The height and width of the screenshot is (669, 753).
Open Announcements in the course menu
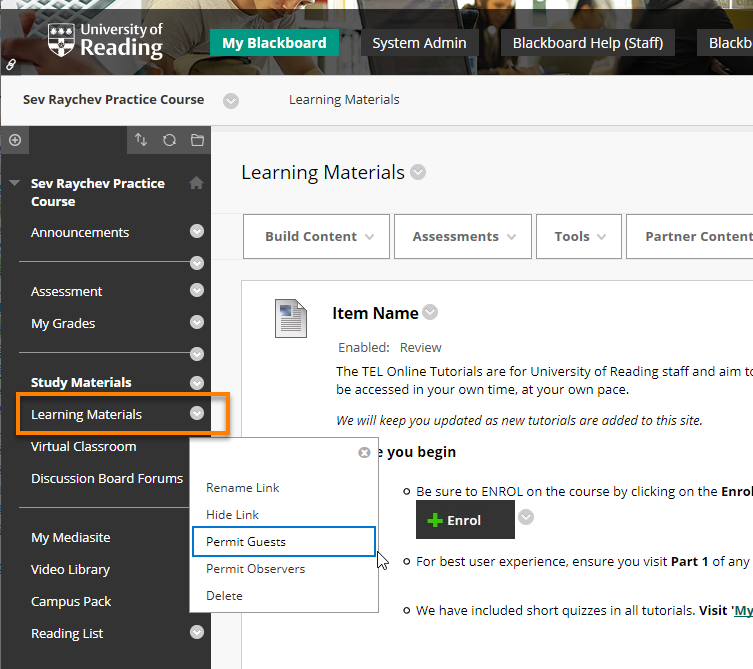tap(80, 232)
